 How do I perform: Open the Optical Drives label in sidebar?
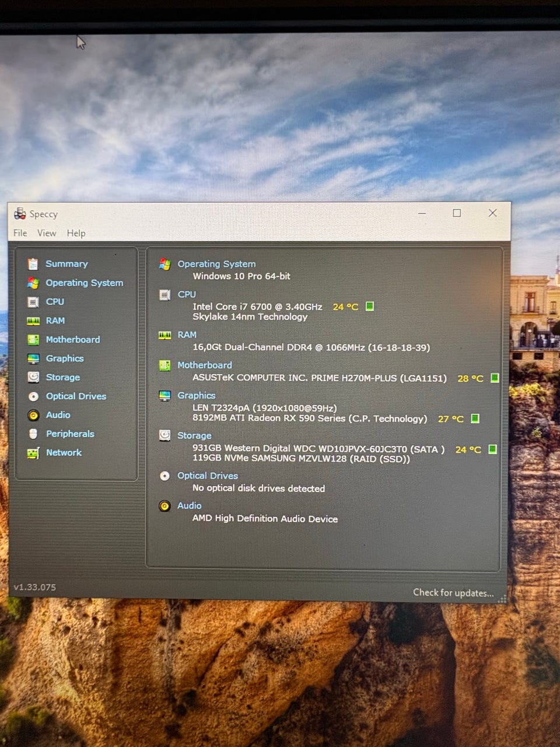coord(76,396)
